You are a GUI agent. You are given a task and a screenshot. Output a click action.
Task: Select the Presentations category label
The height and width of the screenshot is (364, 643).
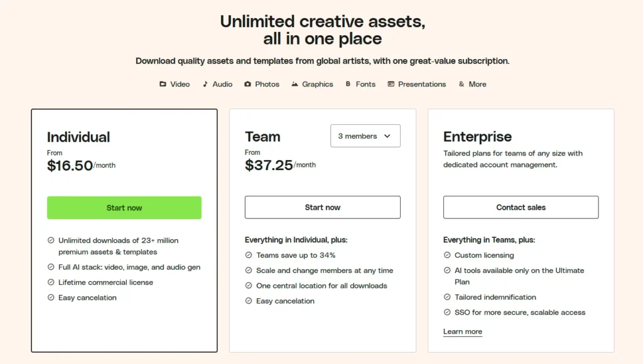pos(422,84)
